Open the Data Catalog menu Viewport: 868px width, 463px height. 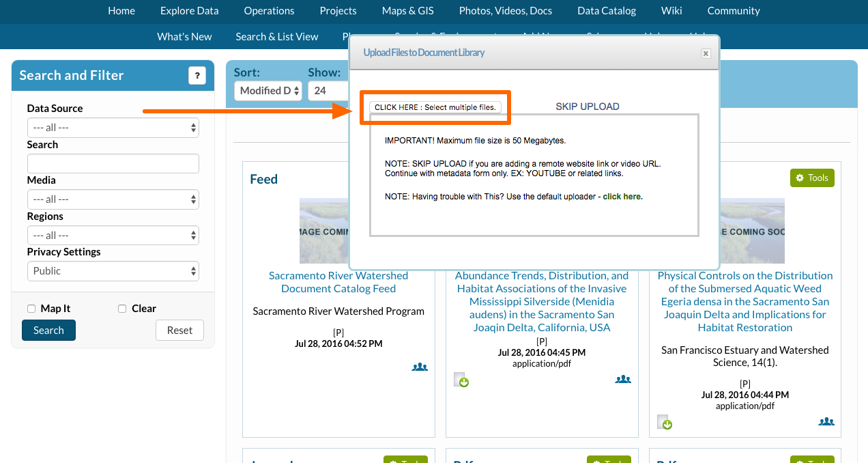pos(606,11)
